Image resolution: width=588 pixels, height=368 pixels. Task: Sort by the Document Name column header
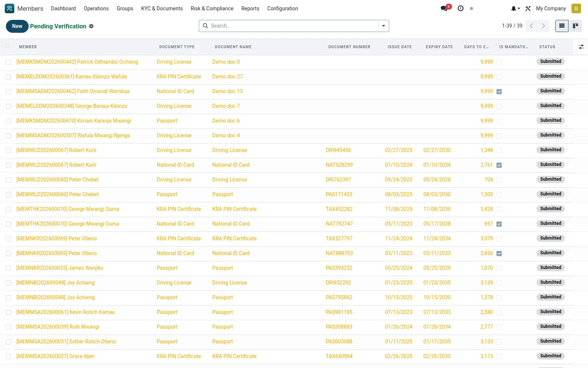click(x=233, y=47)
